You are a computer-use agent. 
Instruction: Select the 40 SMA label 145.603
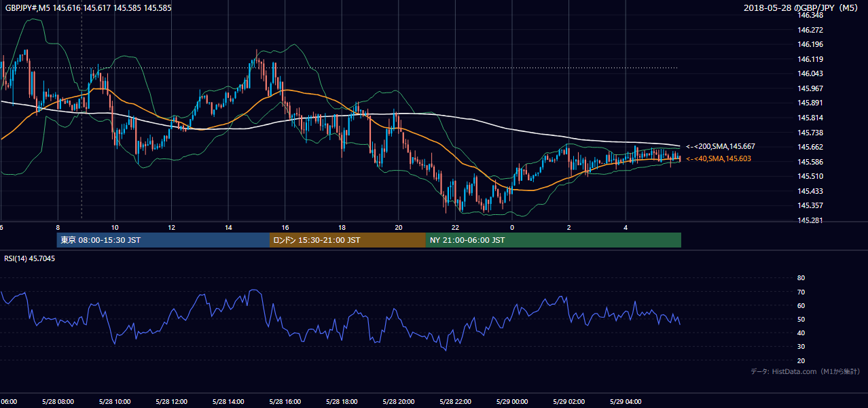click(x=719, y=158)
